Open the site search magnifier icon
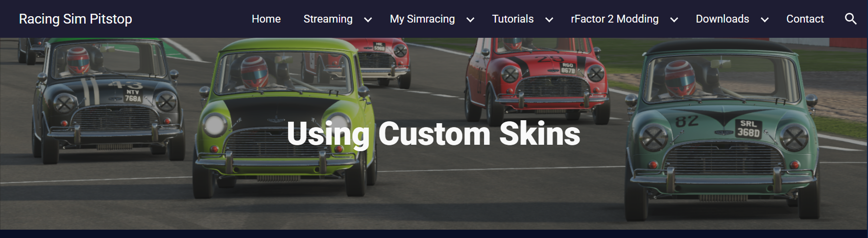Image resolution: width=868 pixels, height=238 pixels. click(x=850, y=19)
